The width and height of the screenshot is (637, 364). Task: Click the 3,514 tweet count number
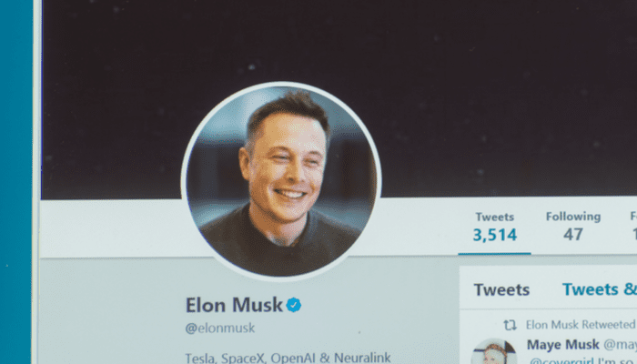(x=494, y=235)
